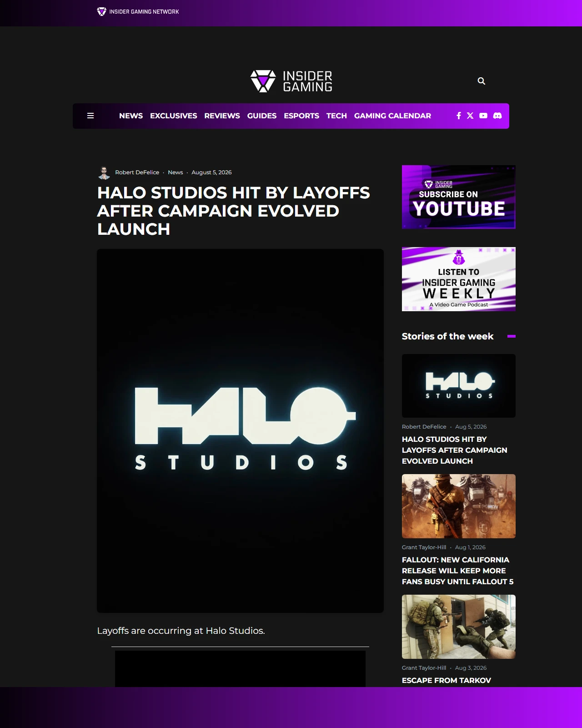Open the Reviews menu item
Image resolution: width=582 pixels, height=728 pixels.
(222, 116)
